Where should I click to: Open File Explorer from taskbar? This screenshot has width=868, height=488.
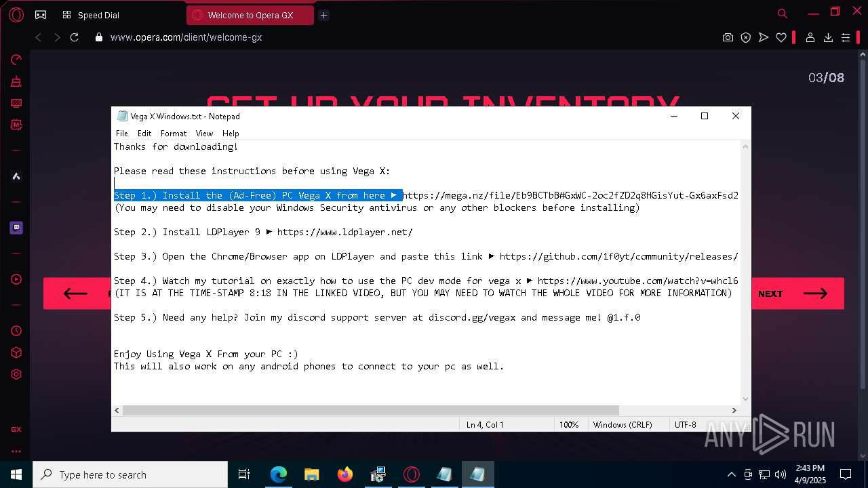pos(311,474)
